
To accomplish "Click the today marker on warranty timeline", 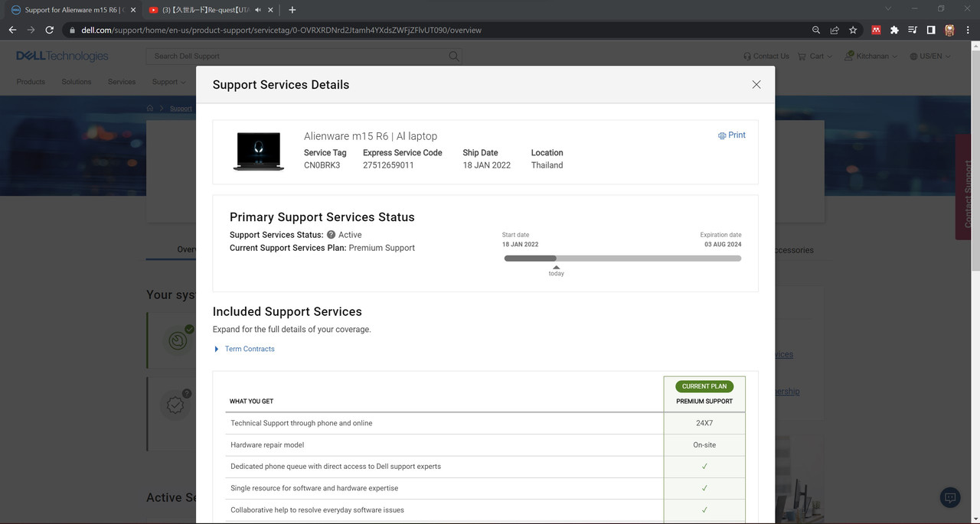I will pos(556,271).
